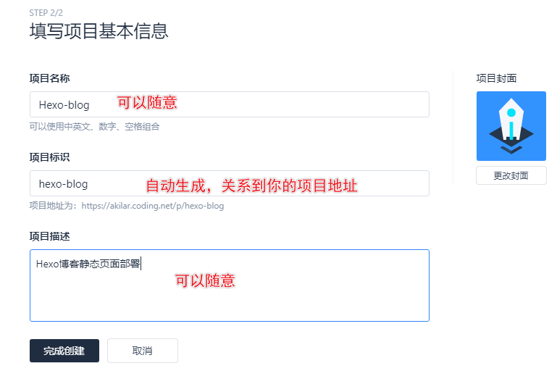Click the 填写项目基本信息 heading
Screen dimensions: 557x392
pyautogui.click(x=99, y=32)
